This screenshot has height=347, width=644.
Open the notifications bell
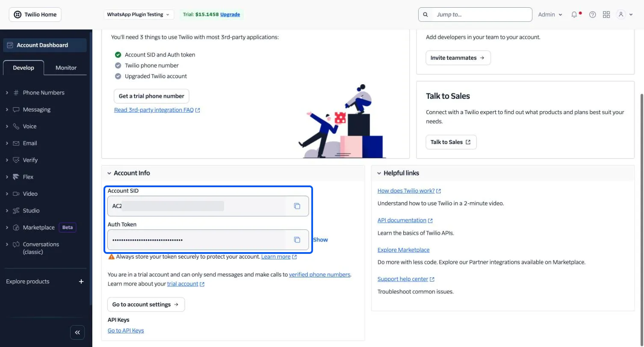tap(574, 15)
